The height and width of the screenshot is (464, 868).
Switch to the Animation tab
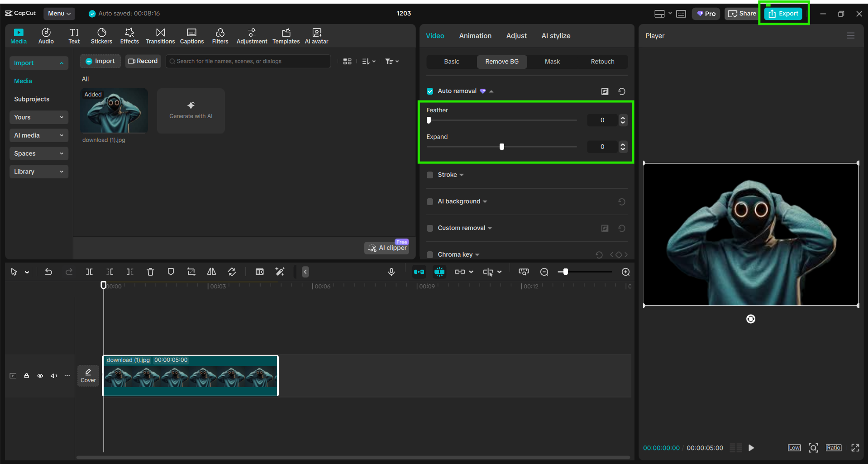[x=475, y=36]
